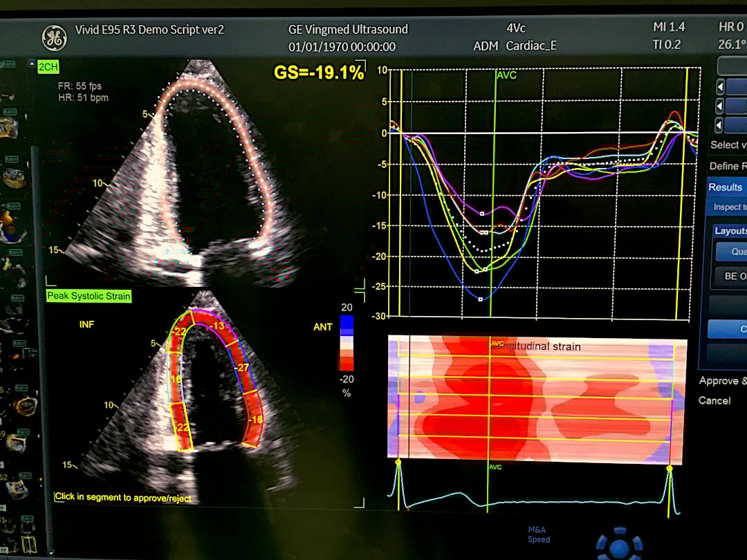The height and width of the screenshot is (560, 747).
Task: Click the Approve & button
Action: (722, 381)
